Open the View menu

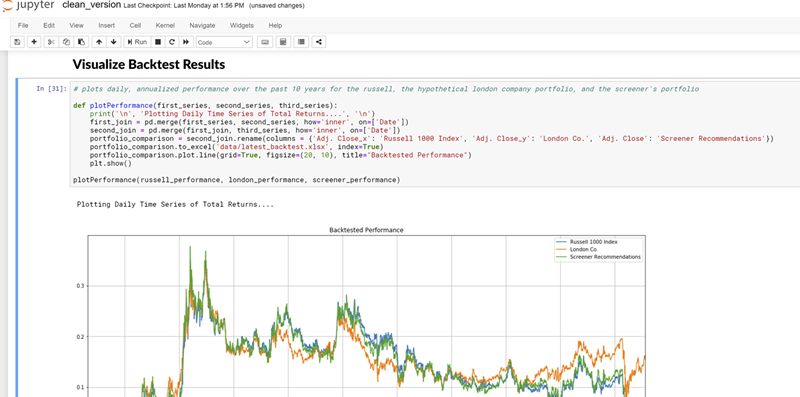coord(77,26)
